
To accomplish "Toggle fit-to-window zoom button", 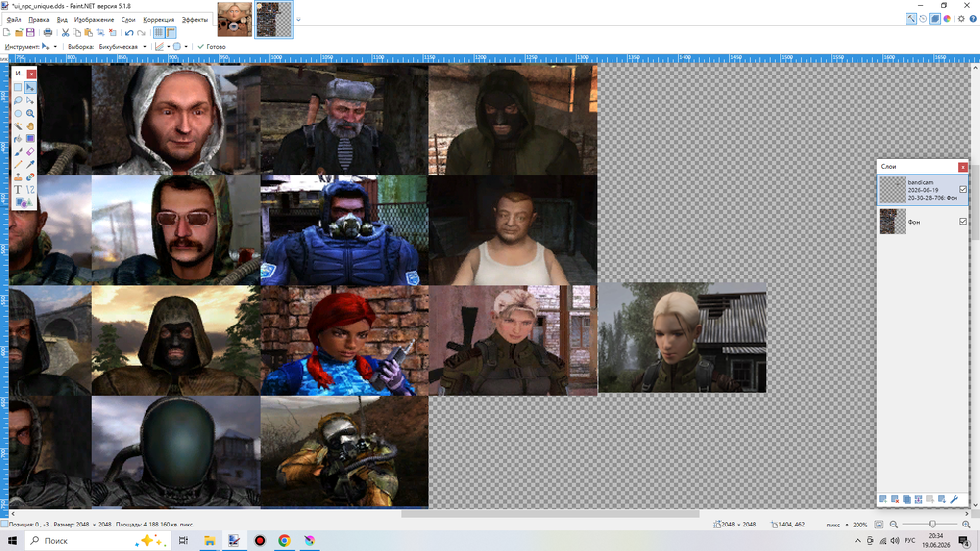I will (x=879, y=525).
